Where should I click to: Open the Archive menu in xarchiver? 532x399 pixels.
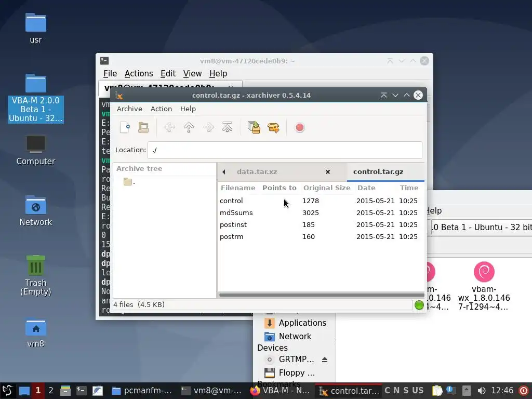click(x=129, y=109)
